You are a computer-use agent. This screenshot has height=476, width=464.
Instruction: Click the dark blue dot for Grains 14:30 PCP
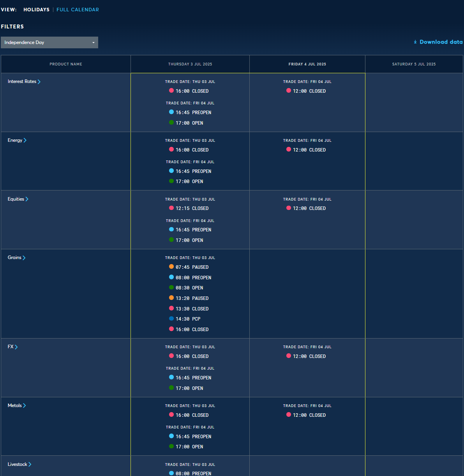(x=171, y=318)
